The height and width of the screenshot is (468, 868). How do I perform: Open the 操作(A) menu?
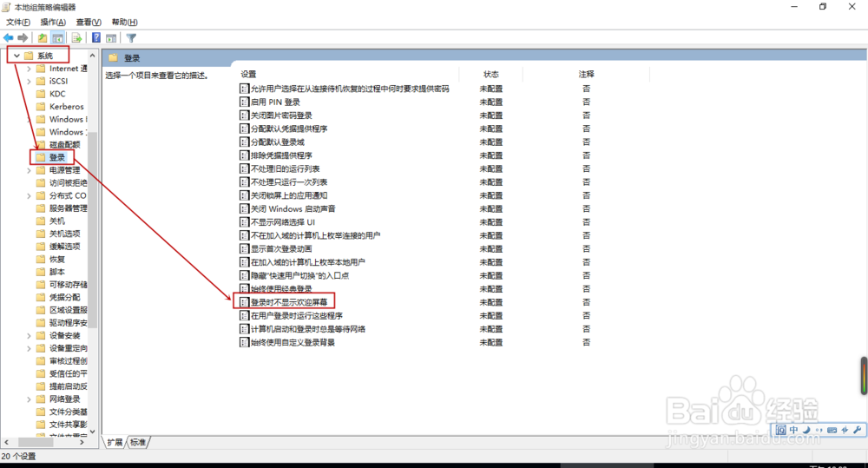click(x=53, y=23)
